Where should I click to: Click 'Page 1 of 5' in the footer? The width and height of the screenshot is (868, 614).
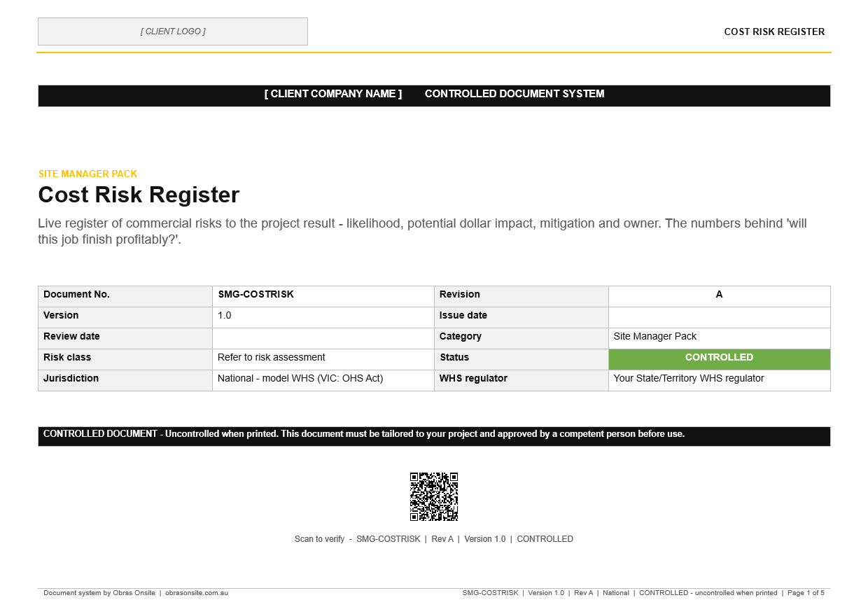pyautogui.click(x=806, y=593)
